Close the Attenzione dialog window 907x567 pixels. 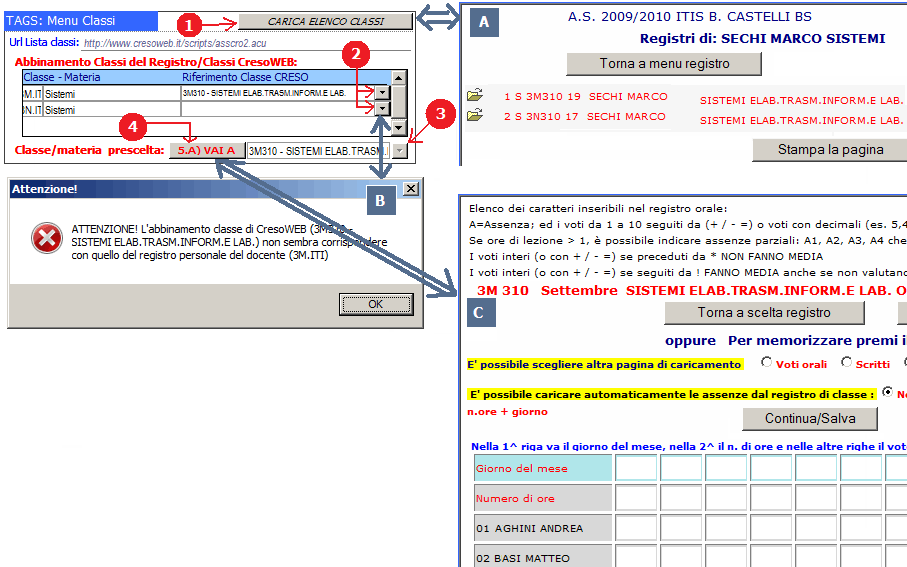click(x=410, y=189)
